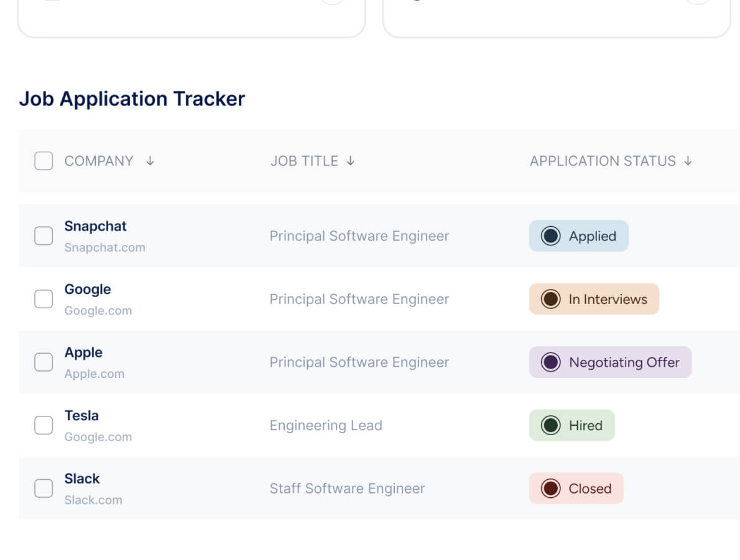Click the dark blue dot in Applied badge

point(550,236)
